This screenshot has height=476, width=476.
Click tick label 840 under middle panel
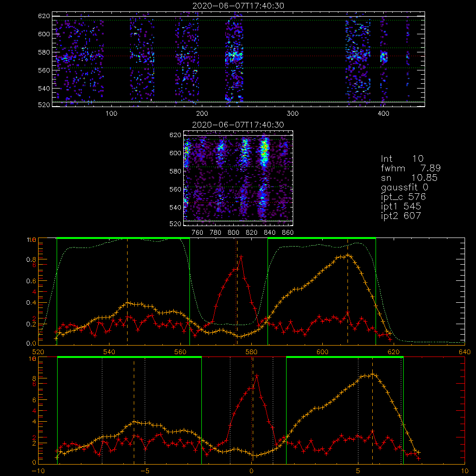point(269,233)
